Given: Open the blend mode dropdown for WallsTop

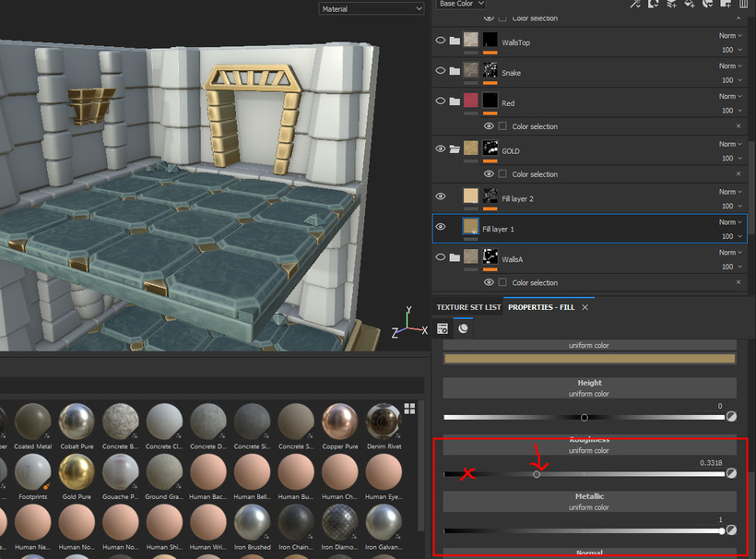Looking at the screenshot, I should (x=729, y=36).
